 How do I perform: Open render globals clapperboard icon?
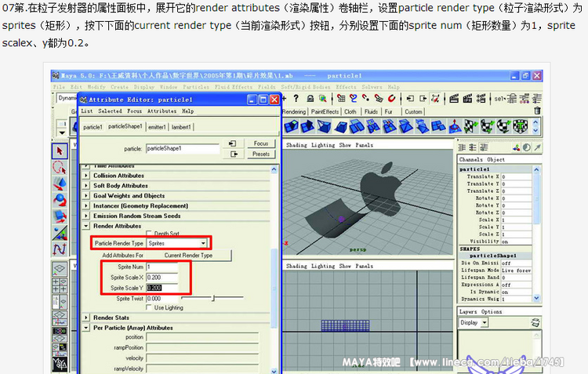[x=481, y=99]
